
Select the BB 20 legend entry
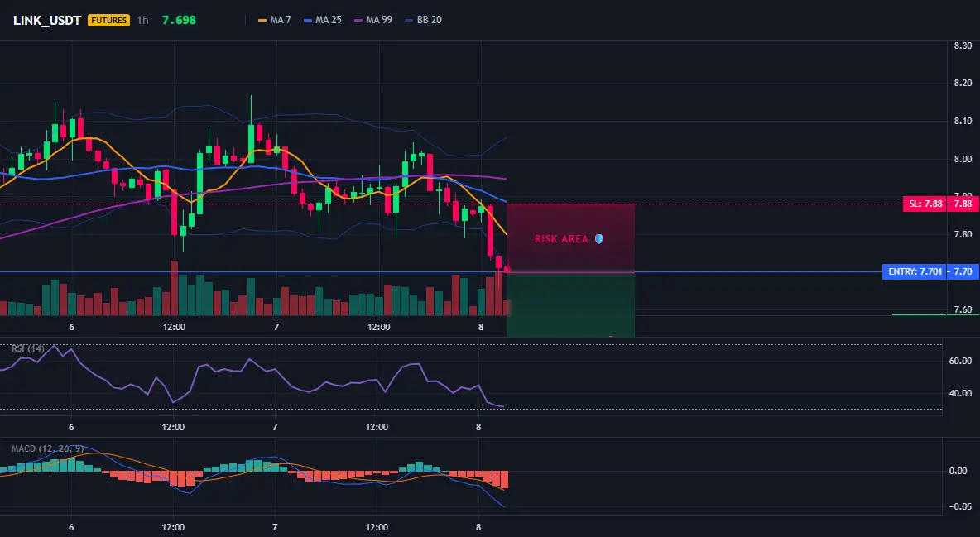(x=423, y=20)
